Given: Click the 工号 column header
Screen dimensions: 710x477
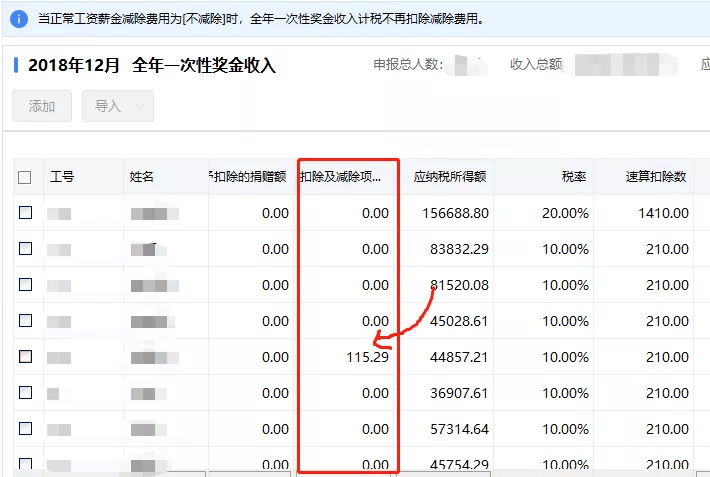Looking at the screenshot, I should click(x=62, y=177).
